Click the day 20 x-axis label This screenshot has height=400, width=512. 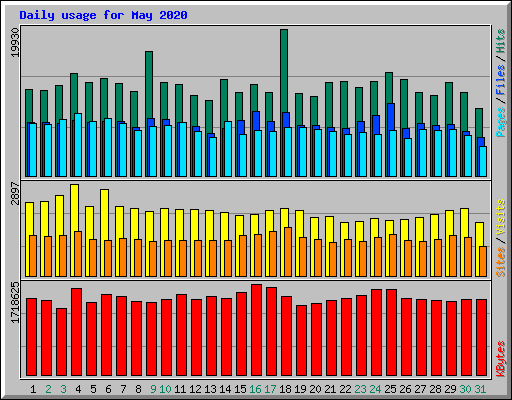click(x=315, y=389)
